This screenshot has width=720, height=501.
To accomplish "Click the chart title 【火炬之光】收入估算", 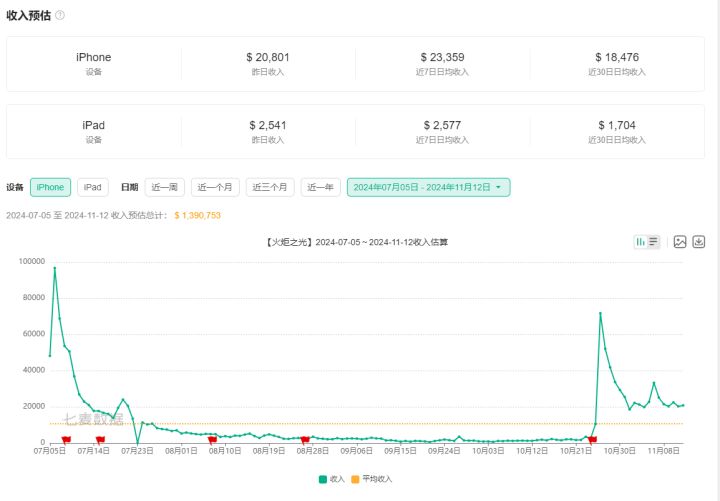I will tap(356, 242).
